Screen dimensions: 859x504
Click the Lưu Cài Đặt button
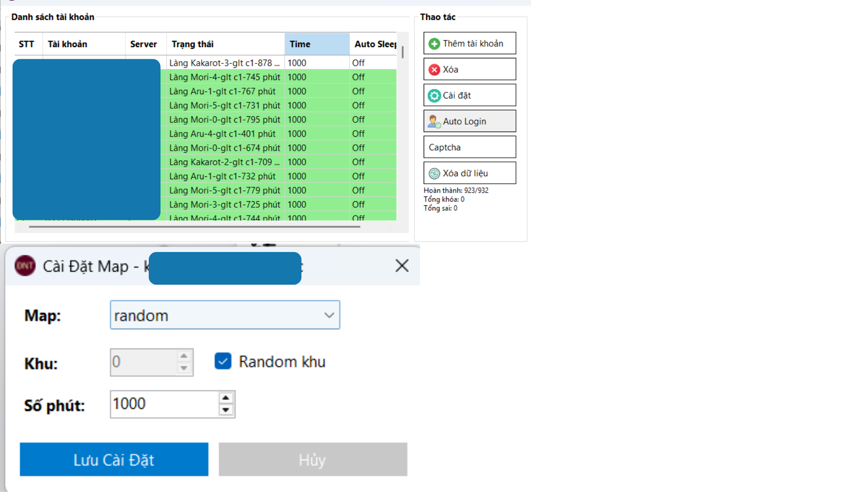pyautogui.click(x=113, y=460)
